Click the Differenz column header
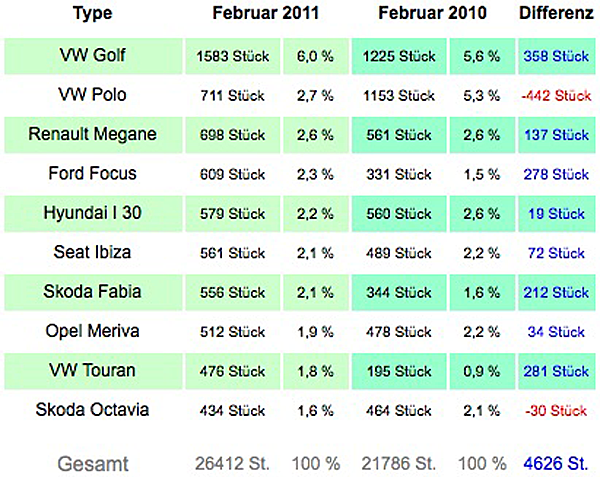The height and width of the screenshot is (477, 600). click(x=556, y=13)
